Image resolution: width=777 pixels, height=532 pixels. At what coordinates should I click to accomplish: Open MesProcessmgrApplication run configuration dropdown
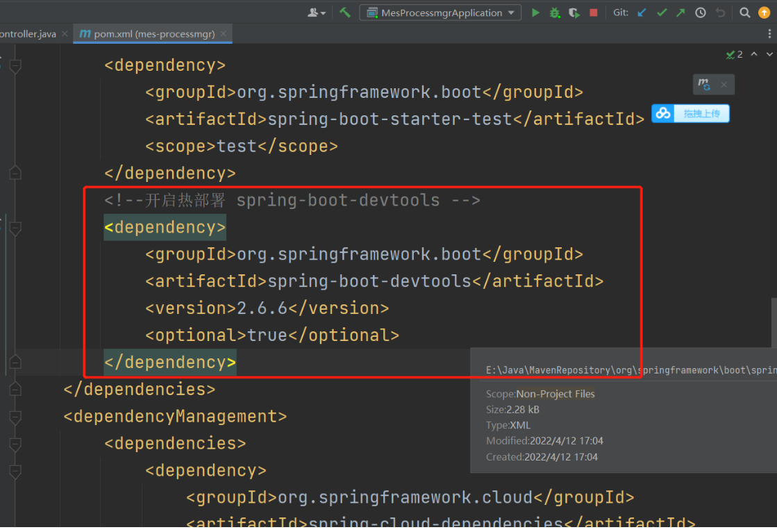440,13
